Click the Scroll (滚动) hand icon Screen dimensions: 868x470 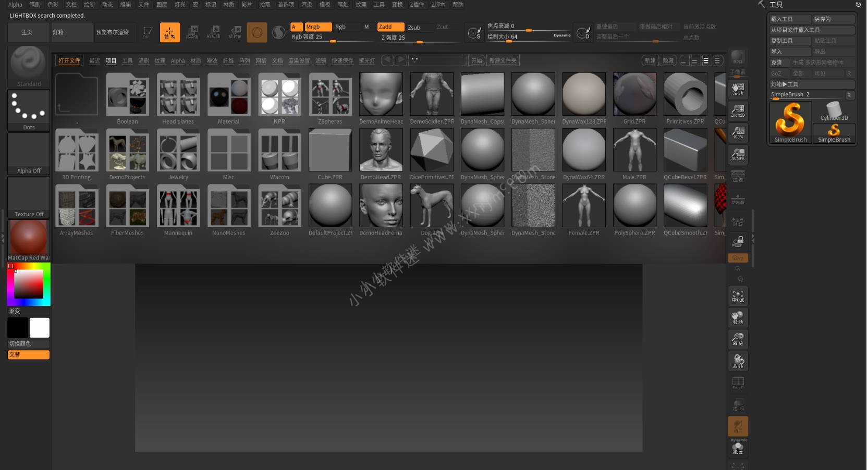738,89
